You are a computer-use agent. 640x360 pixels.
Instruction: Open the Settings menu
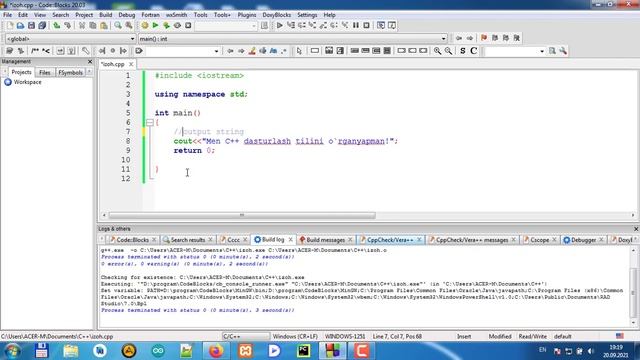307,15
